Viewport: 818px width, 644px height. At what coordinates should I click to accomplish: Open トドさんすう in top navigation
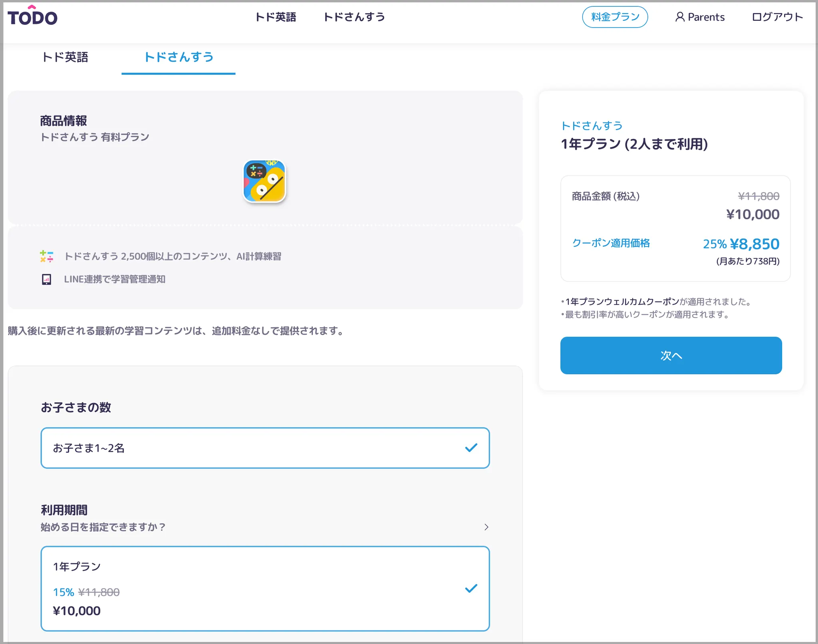354,17
